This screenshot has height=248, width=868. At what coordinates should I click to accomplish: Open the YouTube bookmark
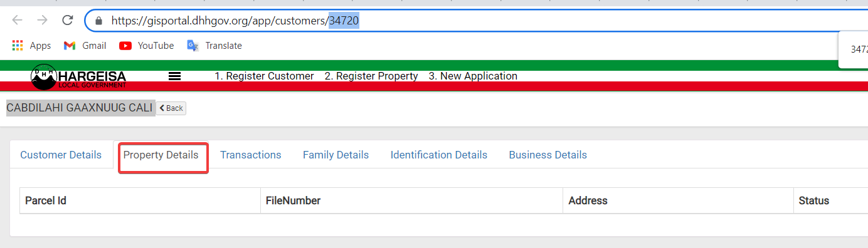[147, 46]
